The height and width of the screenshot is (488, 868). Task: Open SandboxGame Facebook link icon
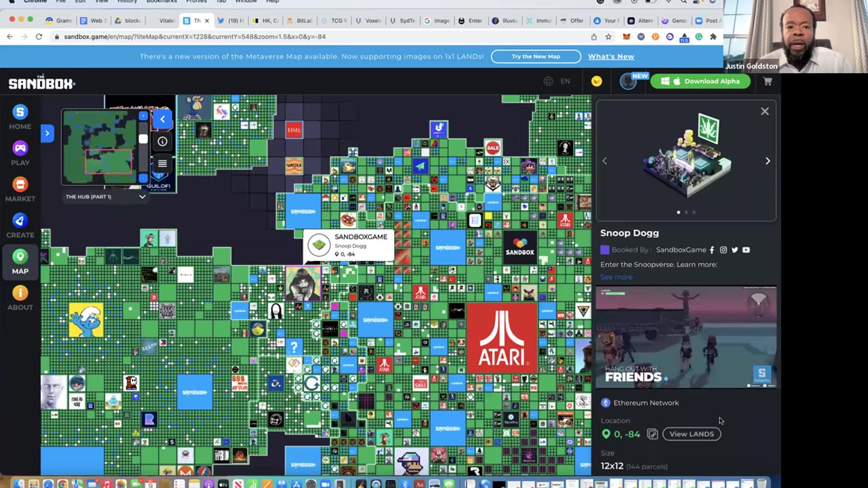click(x=711, y=250)
